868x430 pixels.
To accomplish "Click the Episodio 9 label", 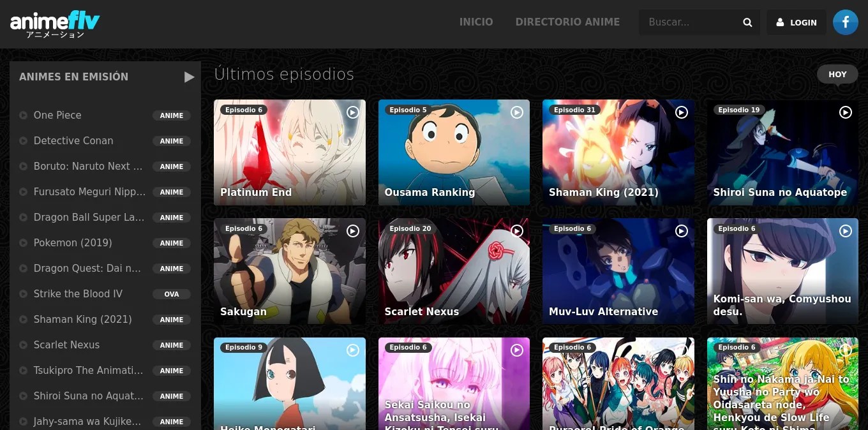I will click(243, 348).
